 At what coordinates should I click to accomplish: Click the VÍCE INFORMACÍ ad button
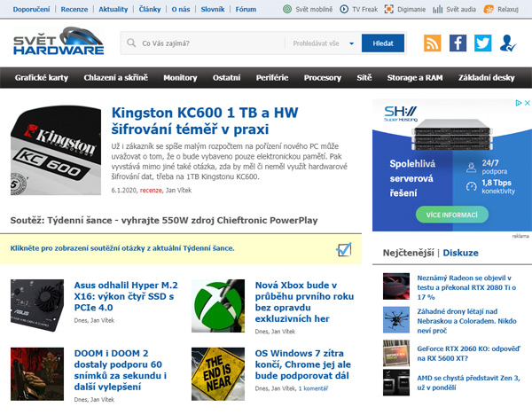click(435, 215)
